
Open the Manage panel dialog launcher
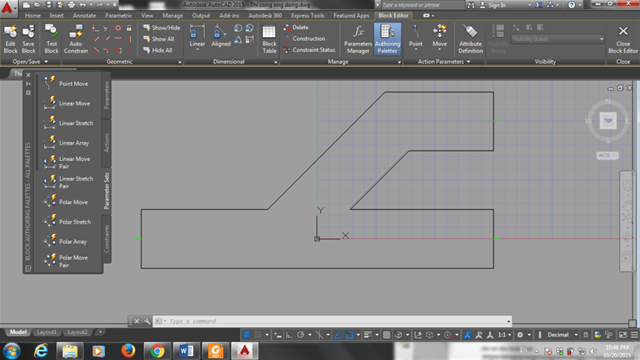pos(399,62)
